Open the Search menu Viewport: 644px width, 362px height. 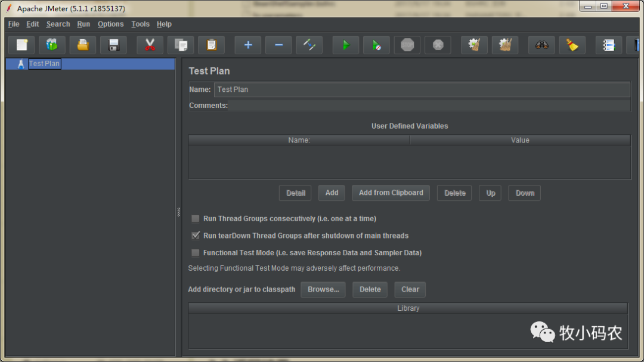(58, 24)
